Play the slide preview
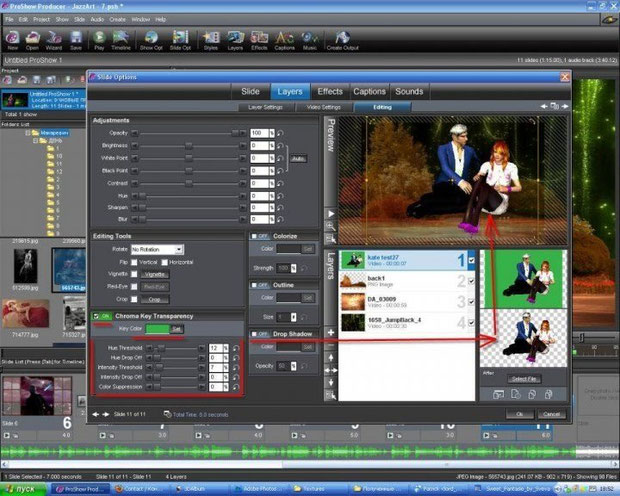 click(331, 214)
